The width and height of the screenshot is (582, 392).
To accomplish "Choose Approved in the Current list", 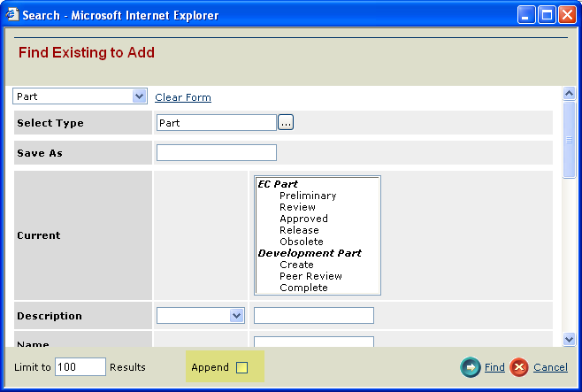I will (x=303, y=219).
